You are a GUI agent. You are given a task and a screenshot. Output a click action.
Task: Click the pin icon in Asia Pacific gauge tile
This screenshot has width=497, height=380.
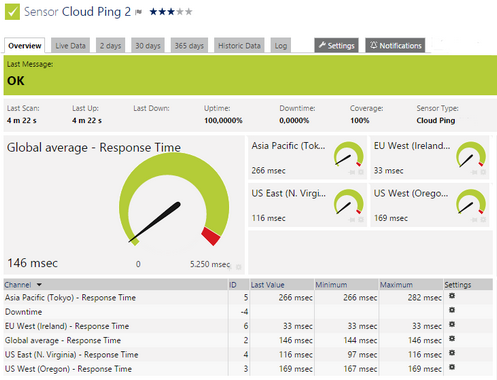(352, 172)
